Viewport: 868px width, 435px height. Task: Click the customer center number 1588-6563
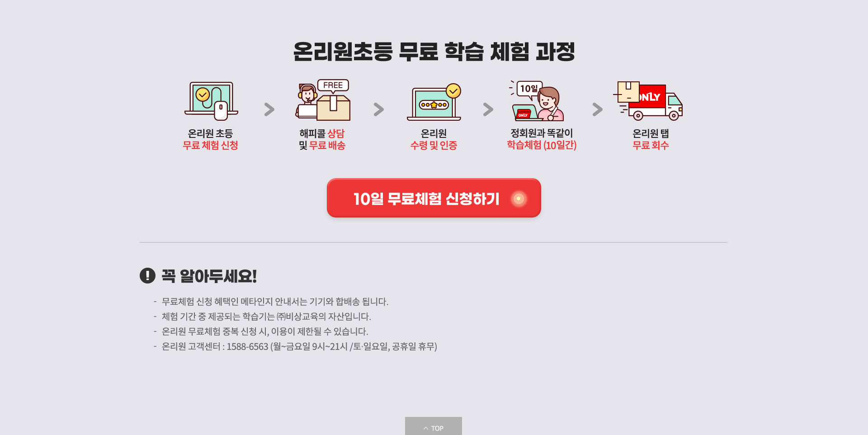(x=247, y=346)
